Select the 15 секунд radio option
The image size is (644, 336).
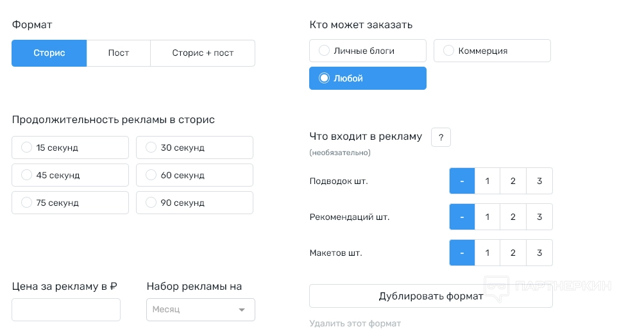(x=27, y=147)
